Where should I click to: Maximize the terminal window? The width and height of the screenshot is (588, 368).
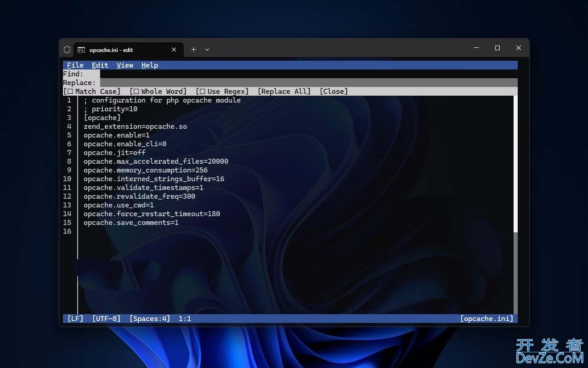point(498,48)
